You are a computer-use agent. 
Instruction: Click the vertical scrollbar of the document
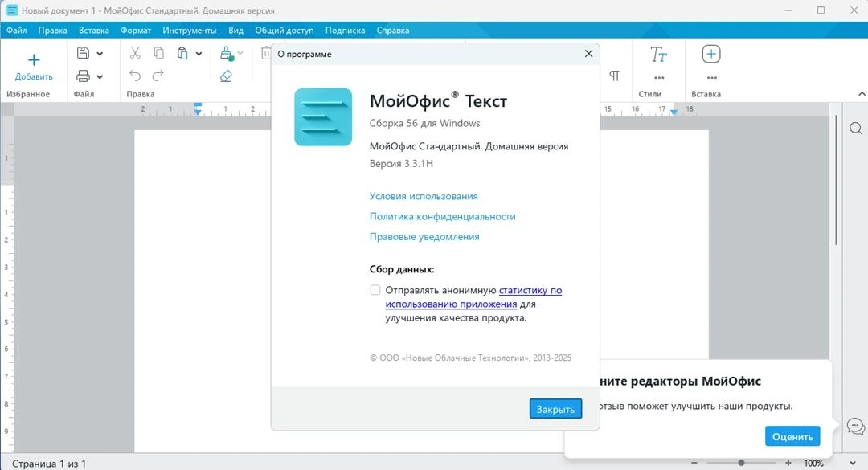(836, 181)
